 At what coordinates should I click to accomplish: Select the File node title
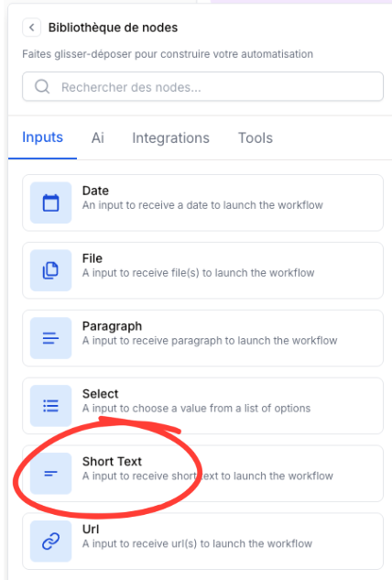tap(93, 258)
